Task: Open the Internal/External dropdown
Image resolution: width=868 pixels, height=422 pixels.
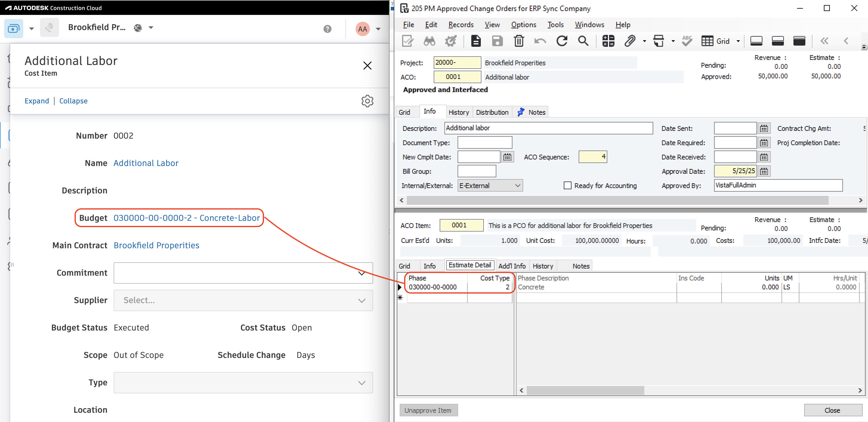Action: pos(490,186)
